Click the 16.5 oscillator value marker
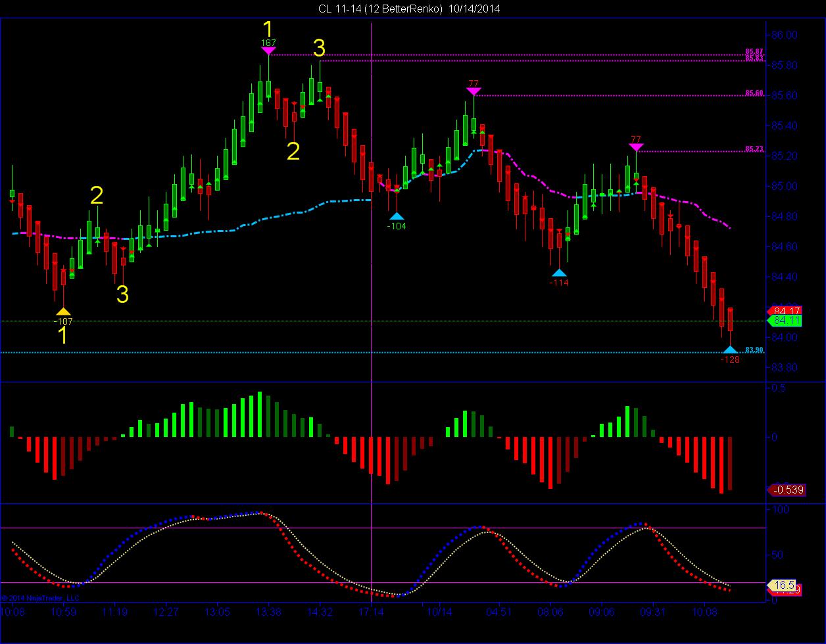The width and height of the screenshot is (826, 644). (783, 584)
